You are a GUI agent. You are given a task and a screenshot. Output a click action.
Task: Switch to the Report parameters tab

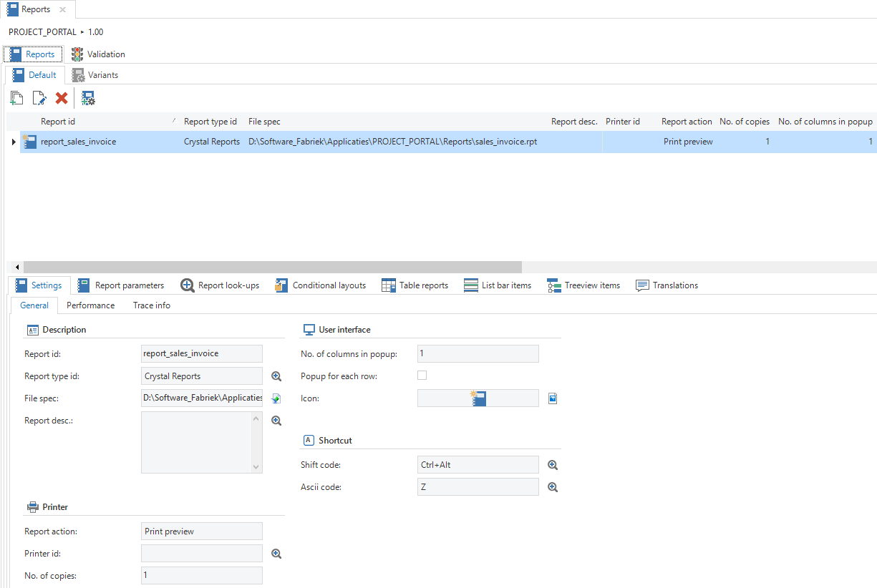(x=121, y=285)
